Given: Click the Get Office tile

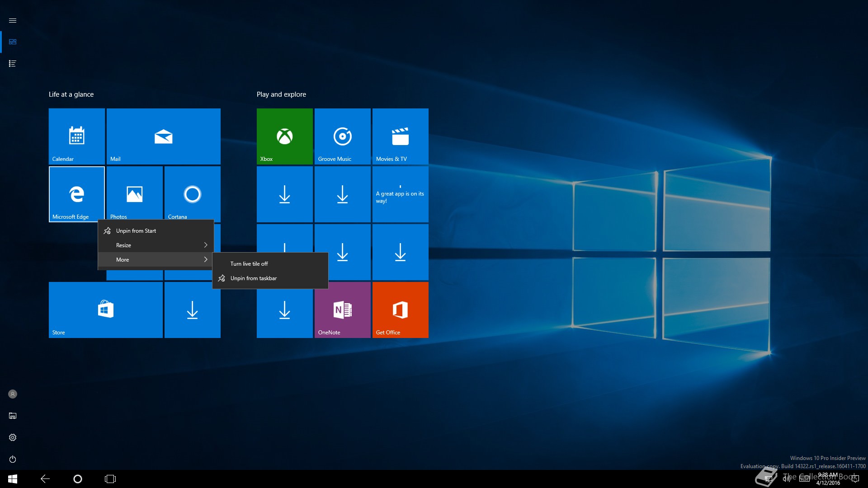Looking at the screenshot, I should point(401,310).
